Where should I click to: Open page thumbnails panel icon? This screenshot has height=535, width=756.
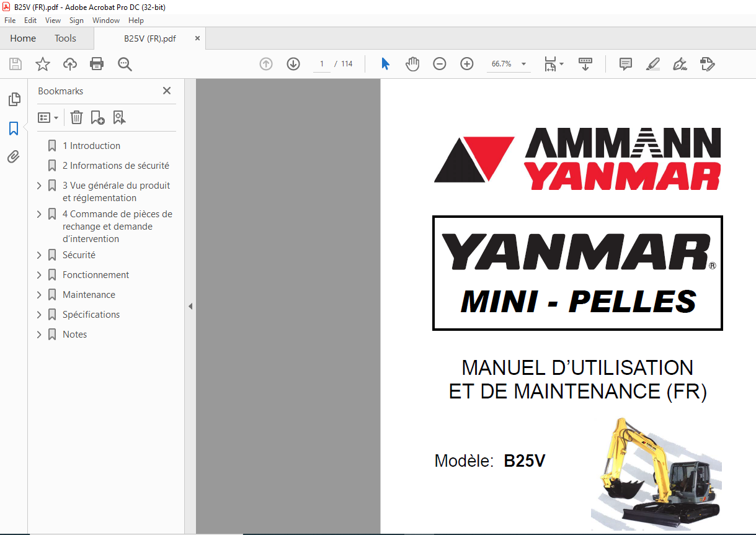pyautogui.click(x=14, y=99)
